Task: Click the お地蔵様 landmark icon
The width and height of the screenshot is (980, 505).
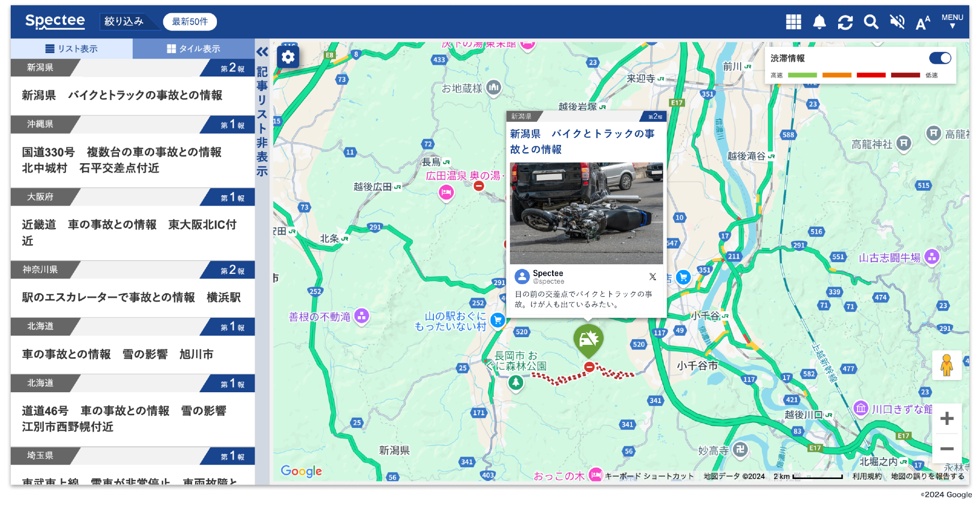Action: [x=494, y=88]
